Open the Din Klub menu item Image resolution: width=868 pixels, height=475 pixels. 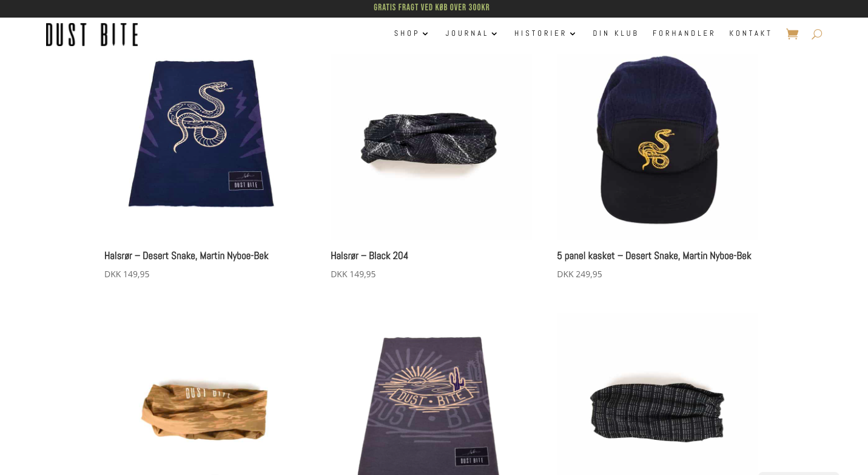615,33
